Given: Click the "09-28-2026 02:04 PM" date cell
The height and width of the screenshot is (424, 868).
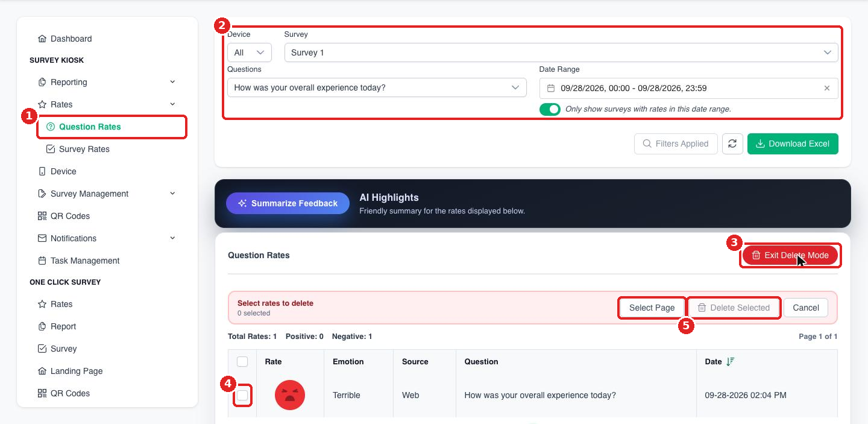Looking at the screenshot, I should (x=746, y=396).
